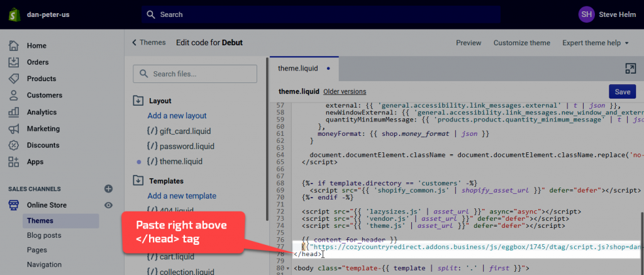Viewport: 644px width, 275px height.
Task: Add a sales channel with plus icon
Action: (108, 189)
